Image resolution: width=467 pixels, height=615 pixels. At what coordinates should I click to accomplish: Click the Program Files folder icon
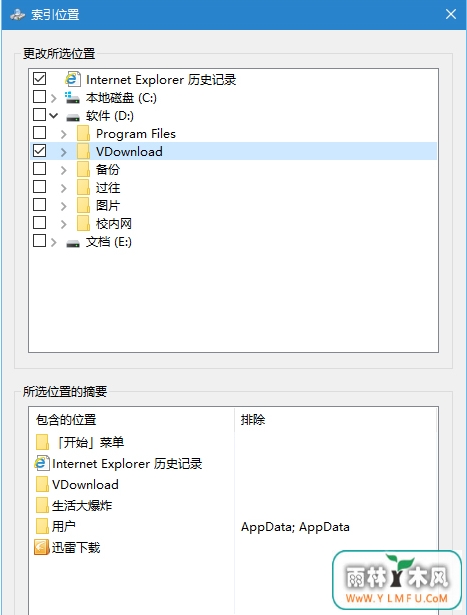(x=83, y=133)
